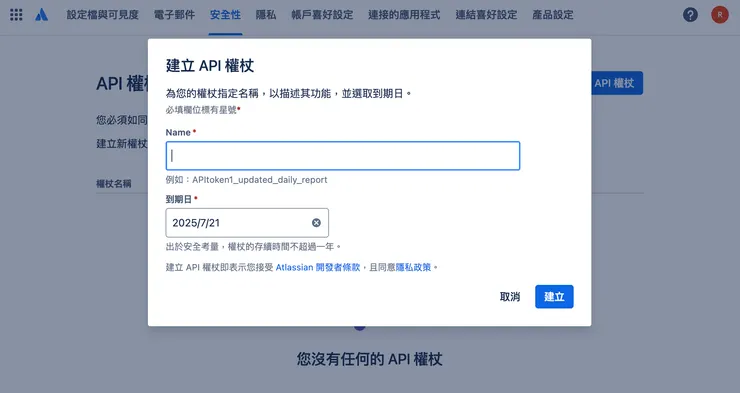Screen dimensions: 740x393
Task: Open the 產品設定 tab
Action: point(553,15)
